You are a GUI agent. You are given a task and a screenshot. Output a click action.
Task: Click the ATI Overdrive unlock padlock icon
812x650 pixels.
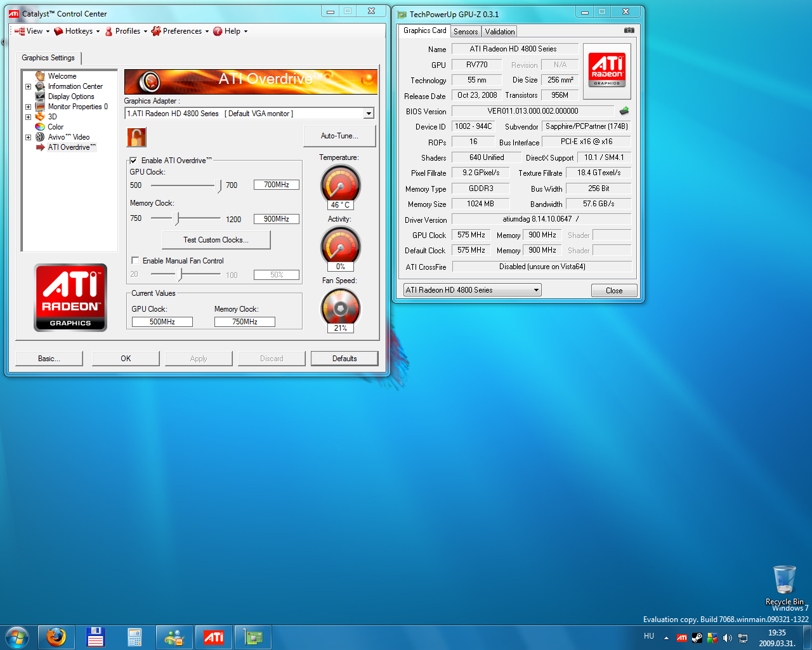136,137
